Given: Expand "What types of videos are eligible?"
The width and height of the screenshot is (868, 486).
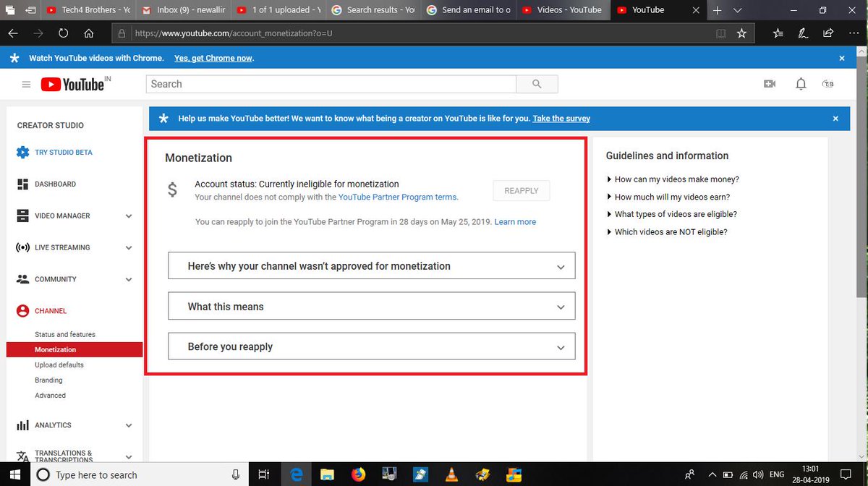Looking at the screenshot, I should pyautogui.click(x=672, y=214).
